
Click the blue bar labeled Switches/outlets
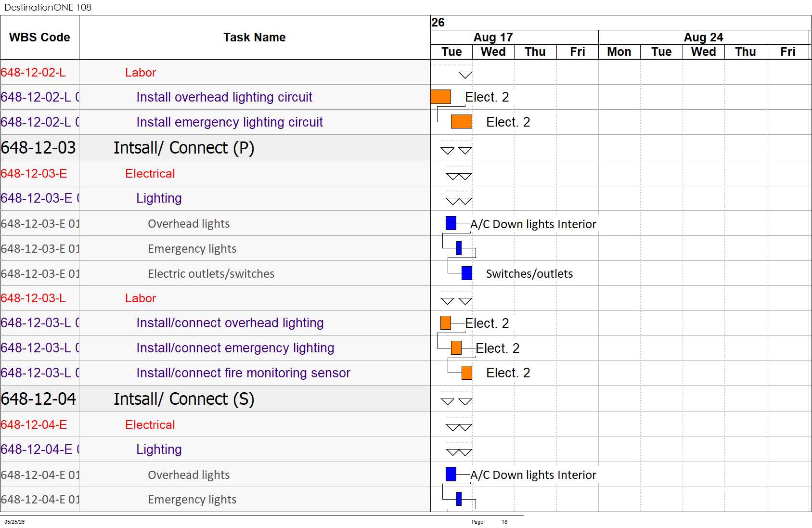(x=467, y=273)
